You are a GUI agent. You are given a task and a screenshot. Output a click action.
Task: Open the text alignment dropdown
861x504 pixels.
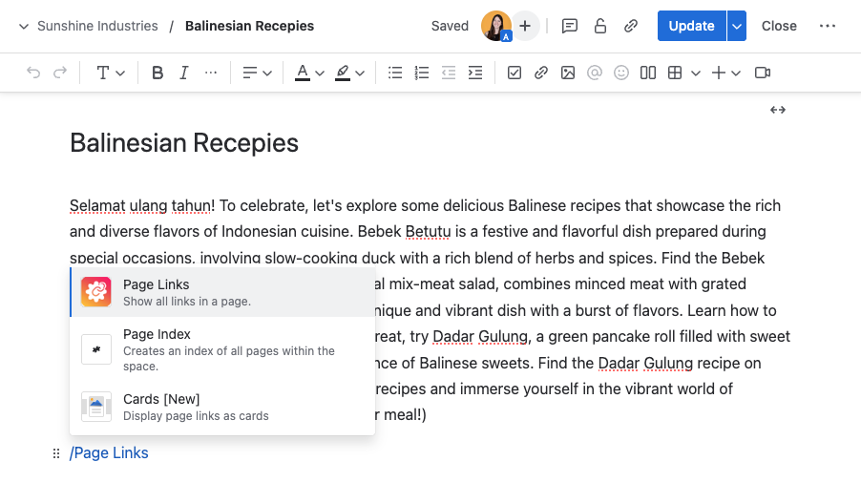click(x=257, y=73)
